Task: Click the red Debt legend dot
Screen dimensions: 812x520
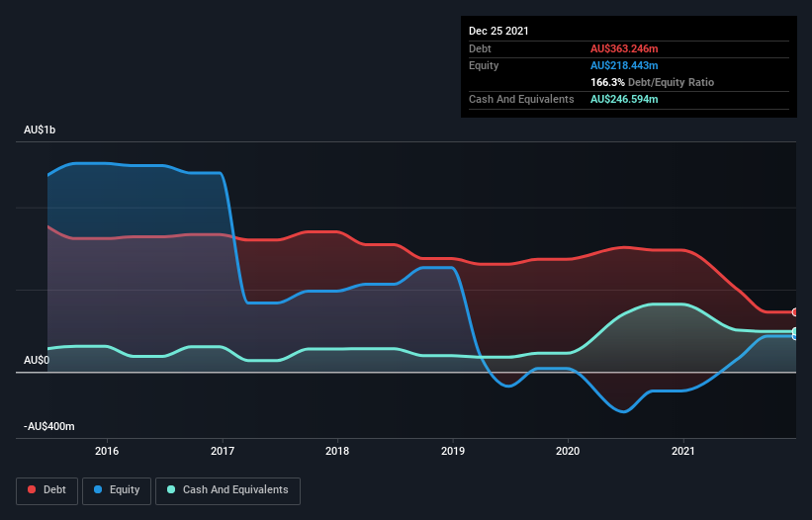Action: click(x=32, y=489)
